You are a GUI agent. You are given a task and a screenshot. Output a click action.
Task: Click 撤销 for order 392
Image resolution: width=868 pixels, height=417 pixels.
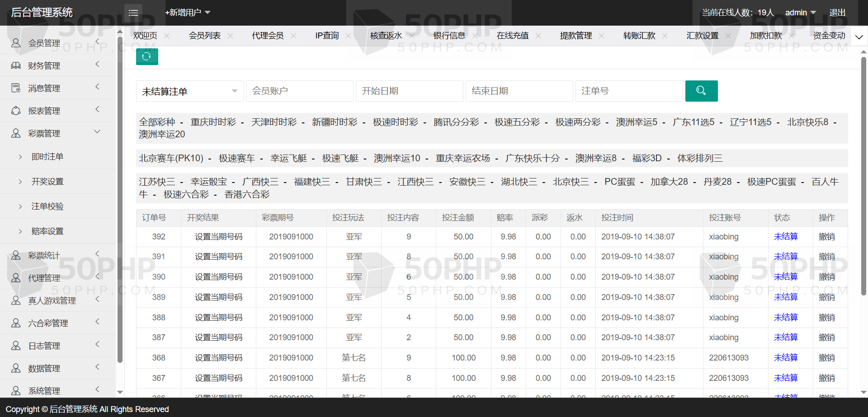[x=826, y=237]
